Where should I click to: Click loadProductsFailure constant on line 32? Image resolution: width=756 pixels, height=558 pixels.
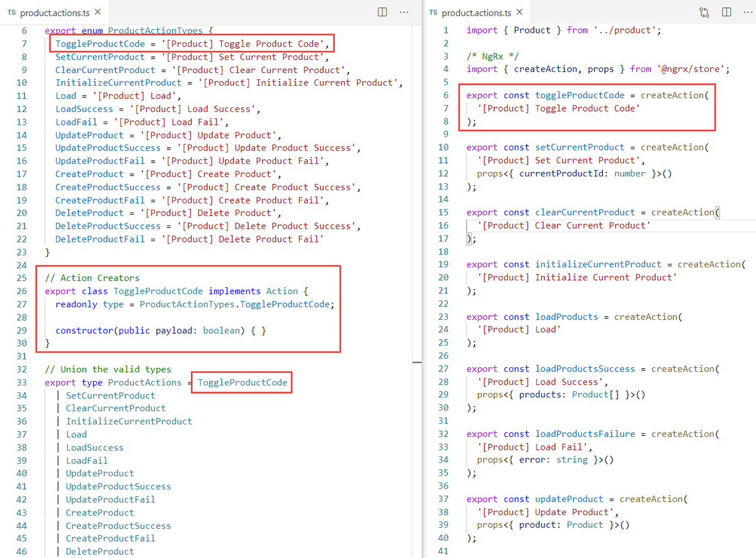(585, 434)
